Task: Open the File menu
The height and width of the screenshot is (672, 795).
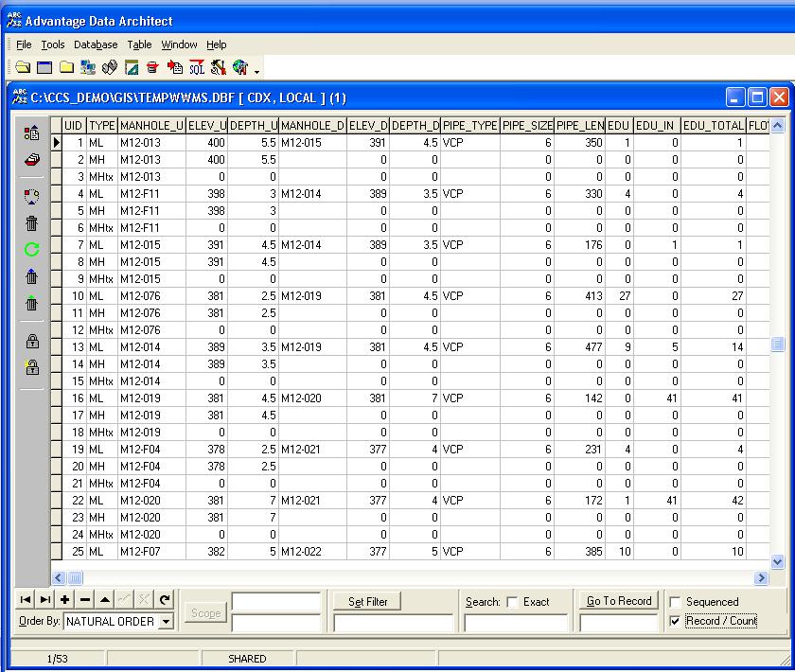Action: (24, 44)
